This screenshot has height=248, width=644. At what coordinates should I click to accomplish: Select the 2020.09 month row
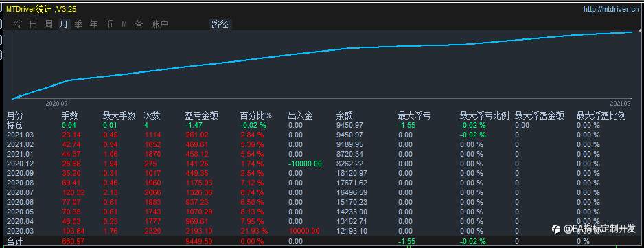click(x=322, y=173)
